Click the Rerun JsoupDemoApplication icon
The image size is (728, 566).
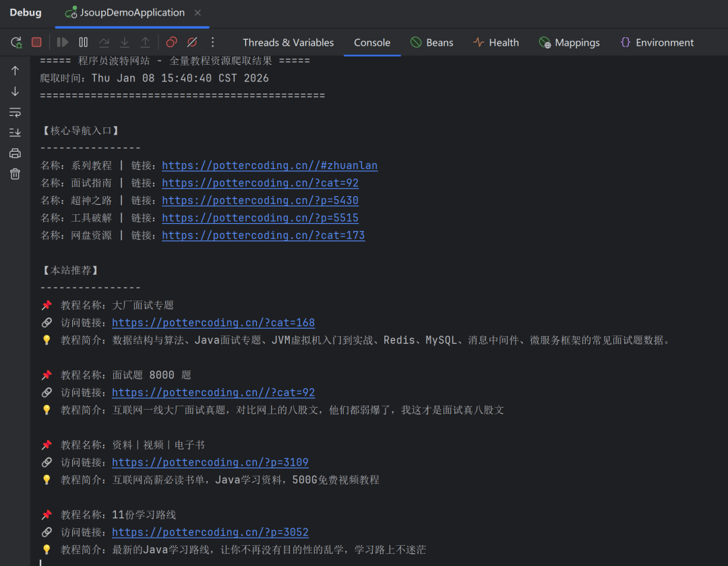point(16,42)
